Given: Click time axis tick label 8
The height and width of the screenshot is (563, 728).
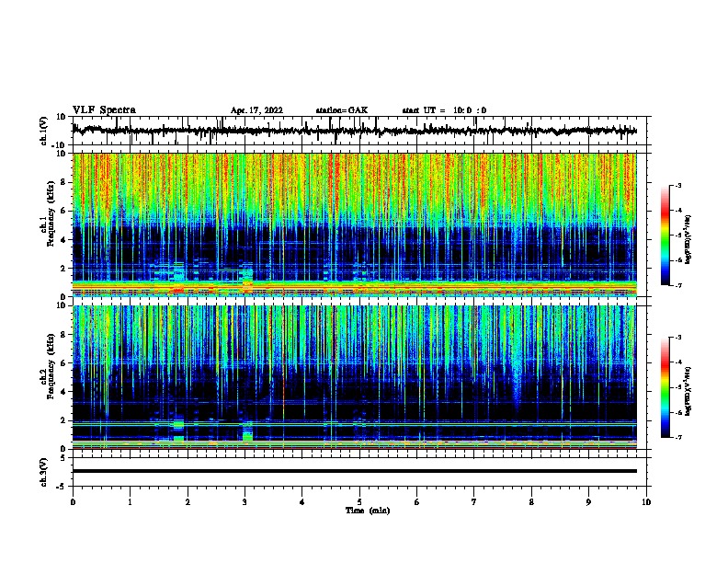Looking at the screenshot, I should (531, 502).
